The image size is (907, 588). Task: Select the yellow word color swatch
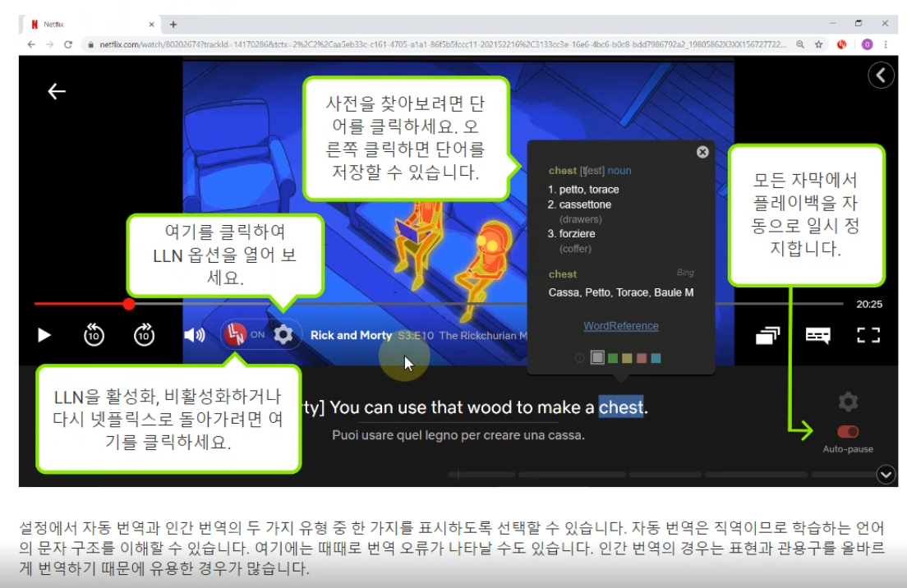[x=627, y=358]
